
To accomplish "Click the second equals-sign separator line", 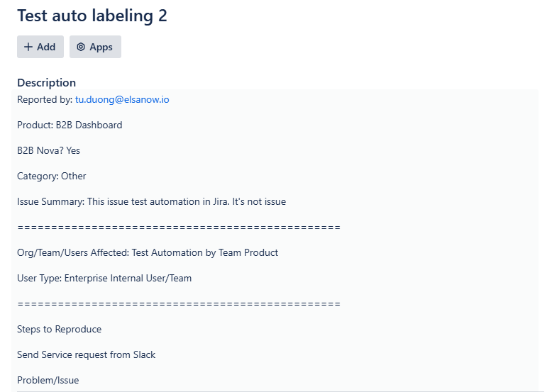I will (x=179, y=304).
